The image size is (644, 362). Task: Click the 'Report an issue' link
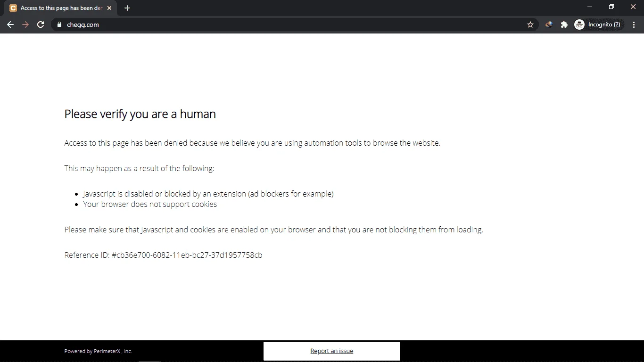coord(331,351)
